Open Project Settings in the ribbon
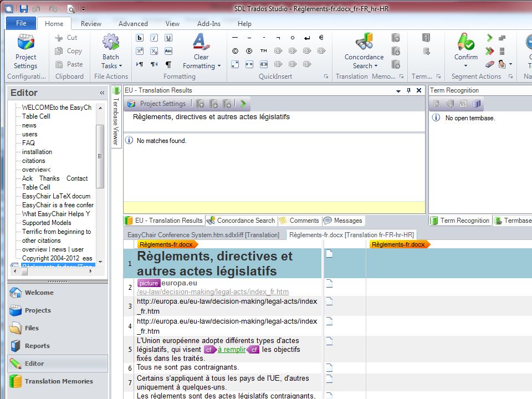 click(25, 51)
